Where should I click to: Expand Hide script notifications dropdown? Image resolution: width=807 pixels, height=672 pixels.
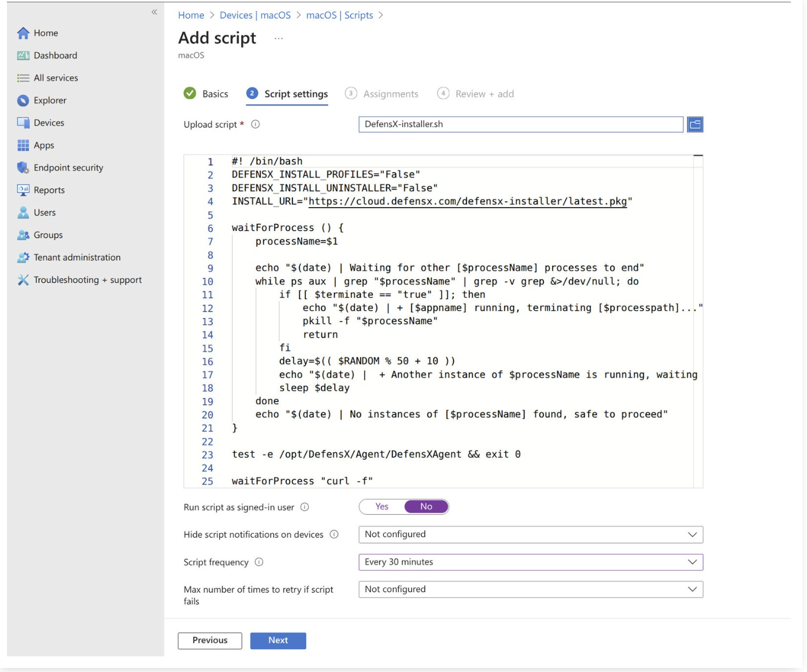(x=530, y=534)
